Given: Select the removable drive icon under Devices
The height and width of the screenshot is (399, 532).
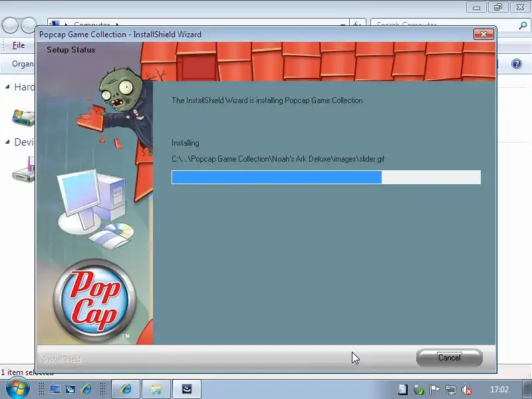Looking at the screenshot, I should (x=24, y=170).
